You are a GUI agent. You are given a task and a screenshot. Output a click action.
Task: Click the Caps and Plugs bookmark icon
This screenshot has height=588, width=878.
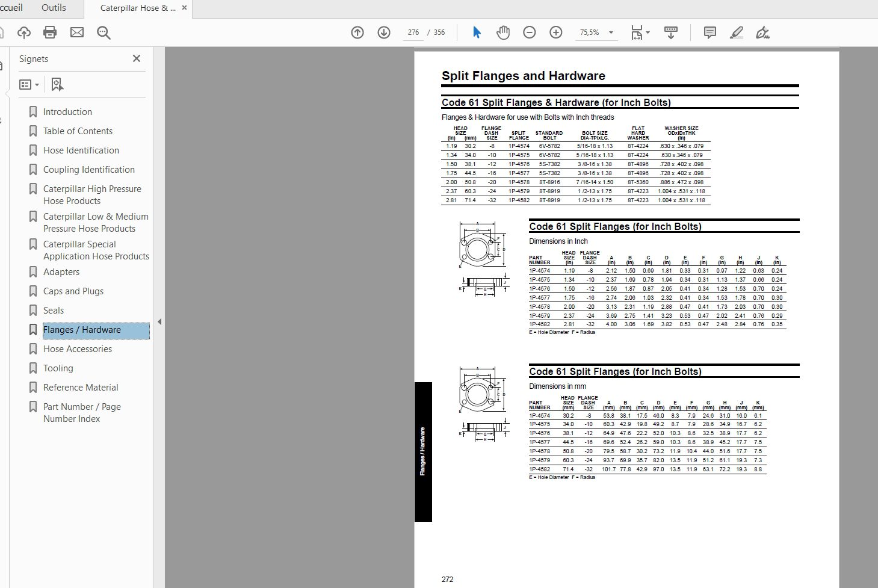click(x=33, y=291)
